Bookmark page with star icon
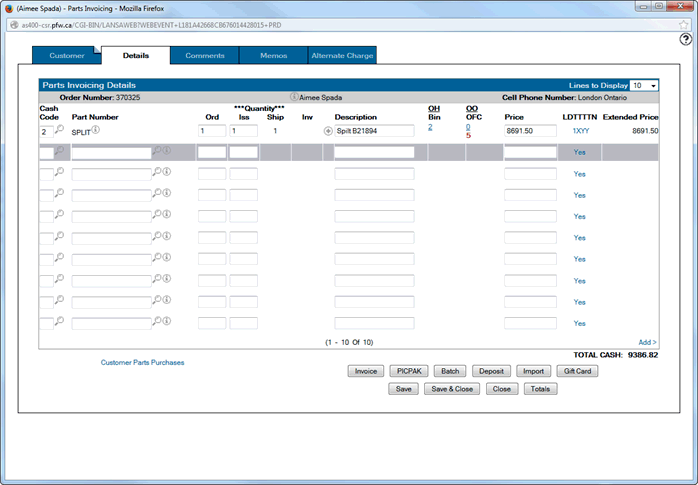Viewport: 698px width, 485px height. coord(683,25)
